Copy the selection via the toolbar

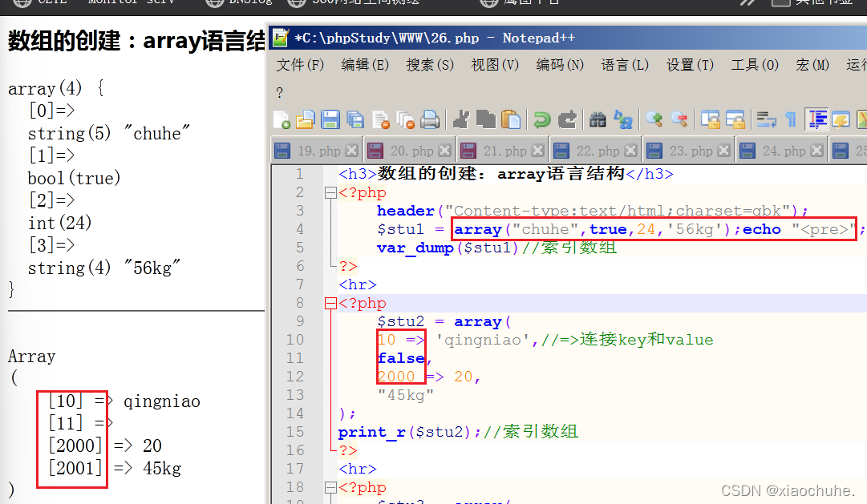point(485,119)
